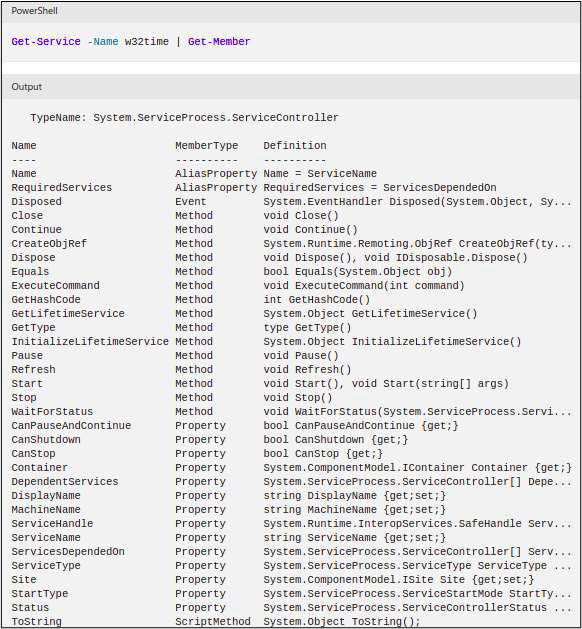
Task: Click the CanPauseAndContinue property name
Action: [x=71, y=426]
